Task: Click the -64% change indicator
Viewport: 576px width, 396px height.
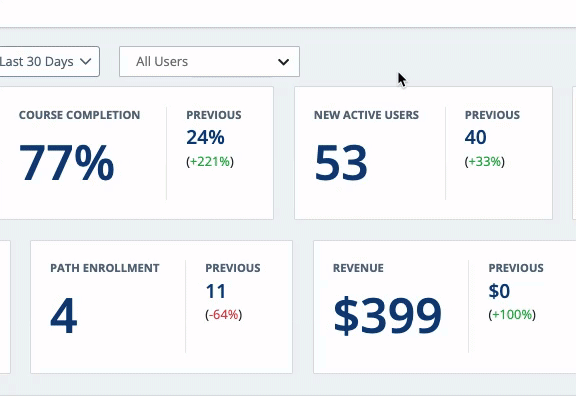Action: 223,314
